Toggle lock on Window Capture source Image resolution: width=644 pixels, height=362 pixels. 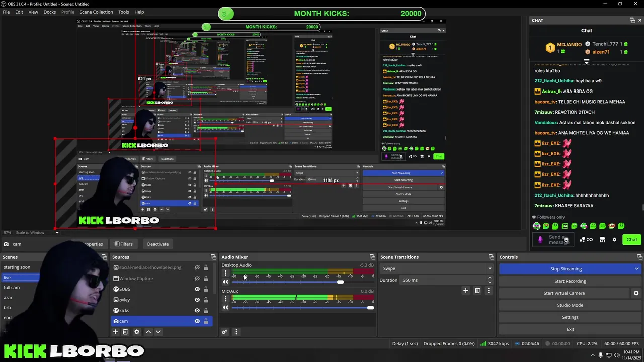pos(206,278)
